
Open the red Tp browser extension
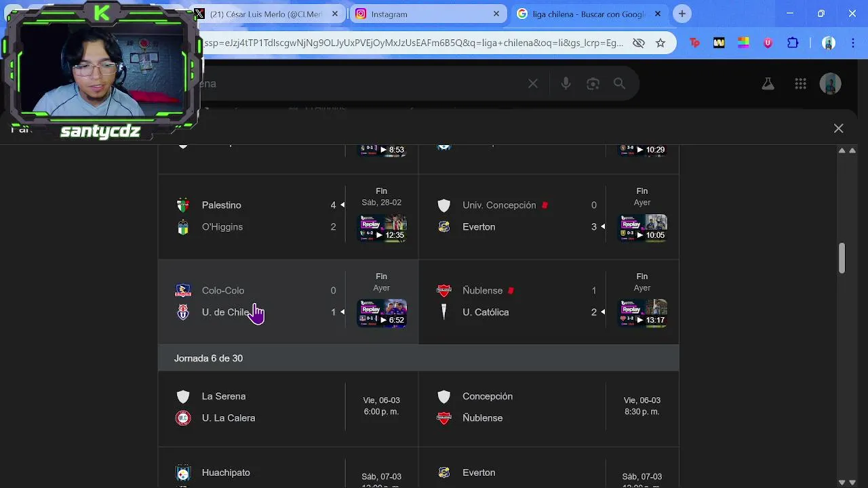point(694,43)
